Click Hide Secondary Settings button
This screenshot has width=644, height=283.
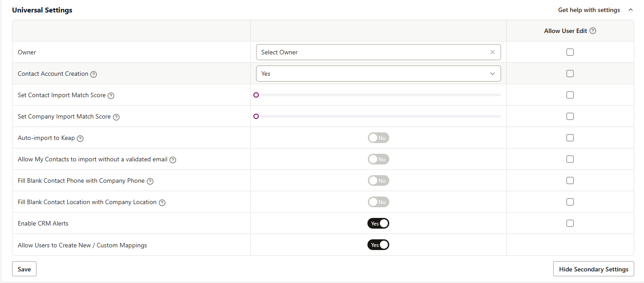coord(594,269)
